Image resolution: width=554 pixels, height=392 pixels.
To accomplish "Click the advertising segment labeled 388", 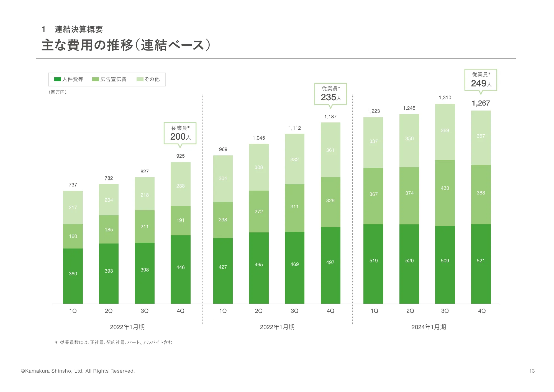I will [481, 194].
